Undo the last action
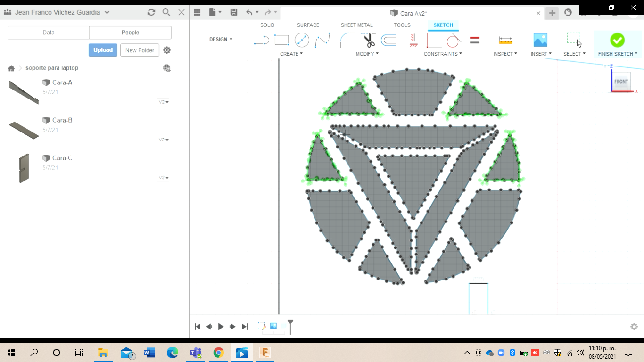Screen dimensions: 644x362 249,13
